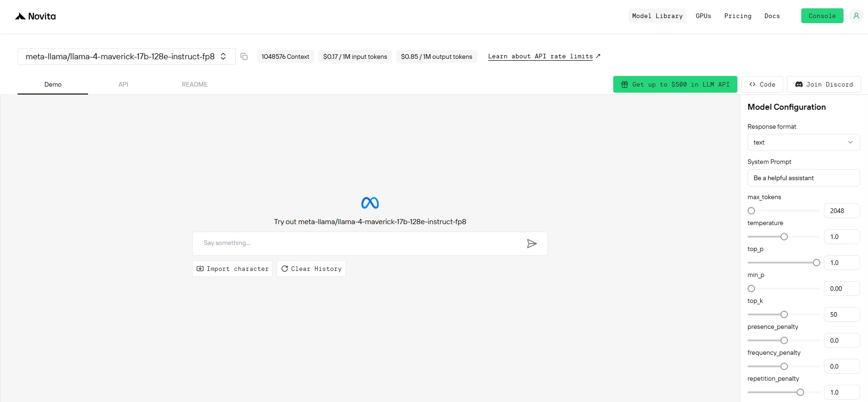Image resolution: width=868 pixels, height=402 pixels.
Task: Click the repetition_penalty value field
Action: [x=842, y=392]
